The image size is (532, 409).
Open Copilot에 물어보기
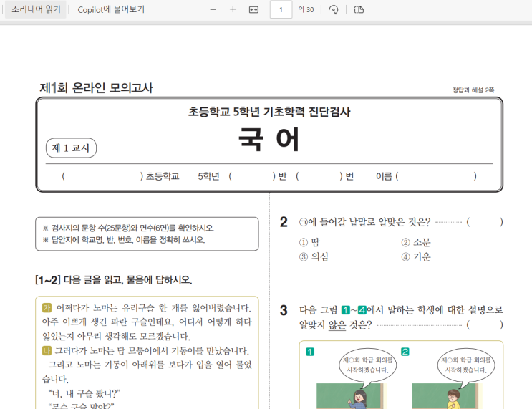click(111, 9)
